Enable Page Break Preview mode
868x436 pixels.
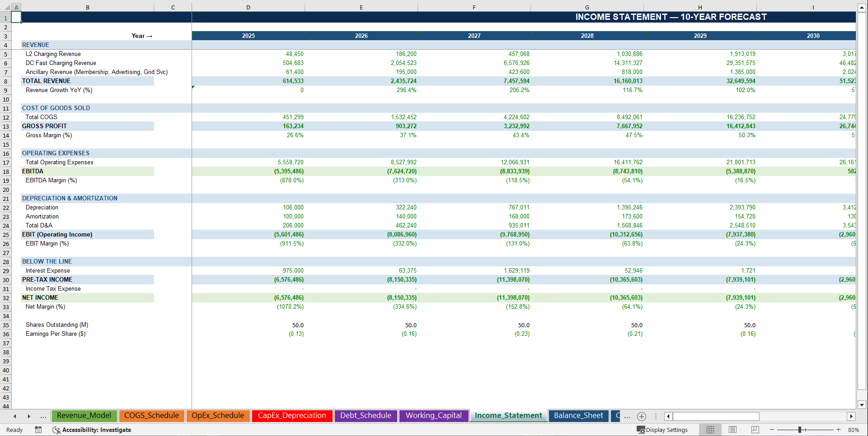(755, 430)
